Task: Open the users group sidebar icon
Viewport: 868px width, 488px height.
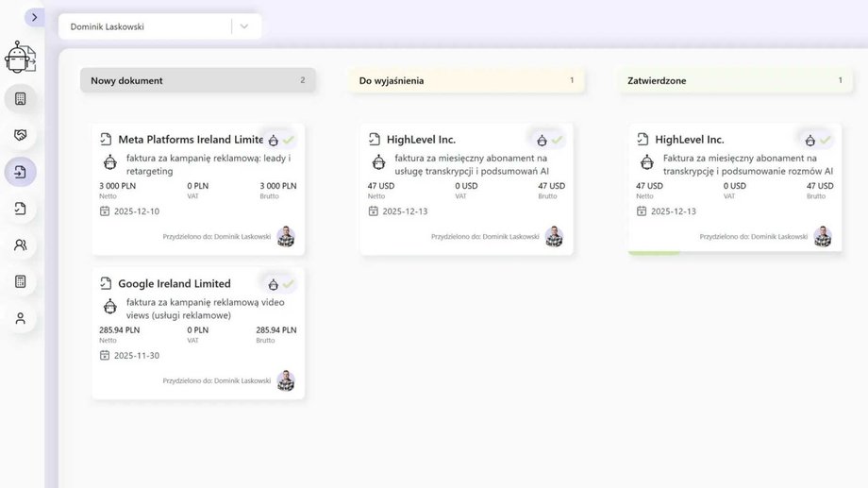Action: coord(20,244)
